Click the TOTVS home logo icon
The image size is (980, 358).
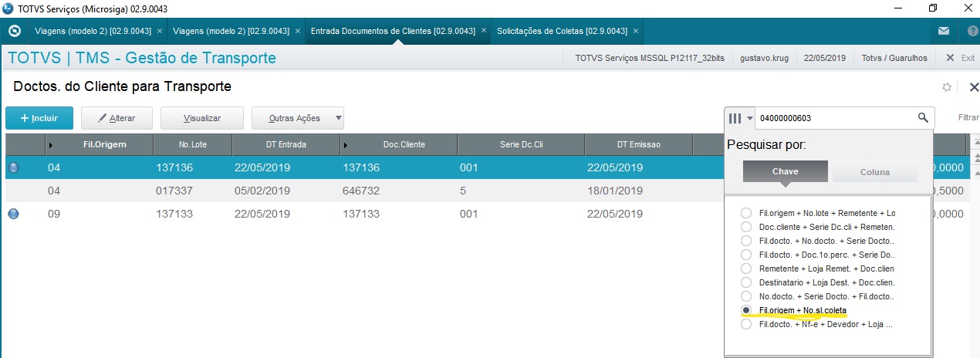point(14,32)
